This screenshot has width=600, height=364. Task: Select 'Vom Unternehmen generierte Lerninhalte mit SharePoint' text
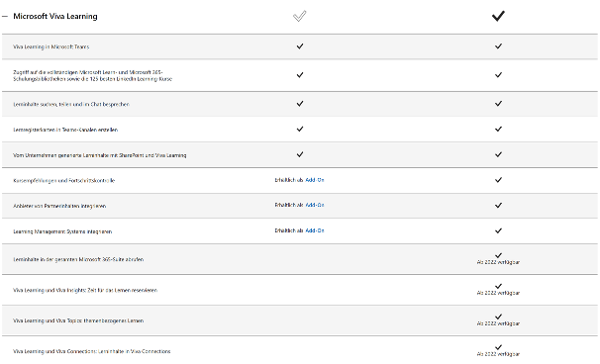[99, 155]
